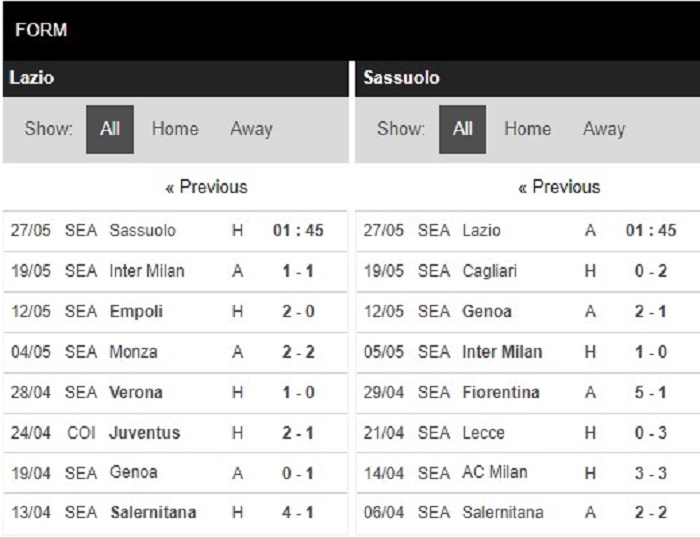Image resolution: width=700 pixels, height=537 pixels.
Task: Filter Sassuolo form by Home
Action: [528, 129]
